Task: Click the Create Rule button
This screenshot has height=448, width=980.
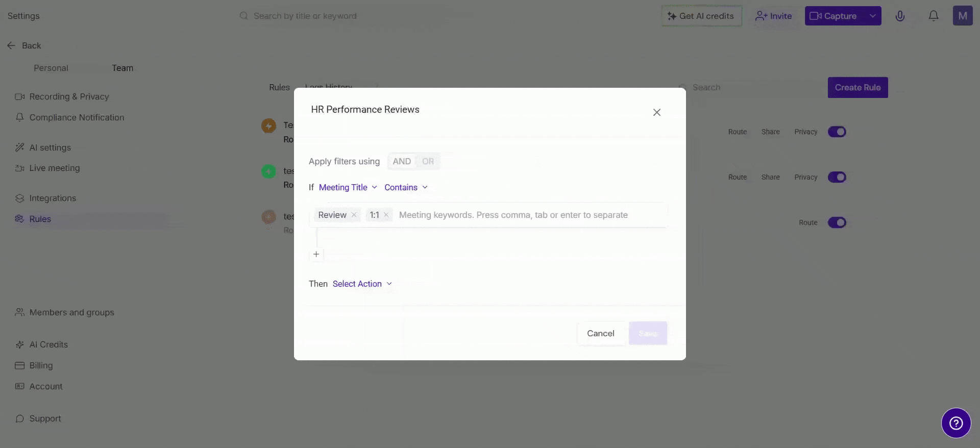Action: click(x=857, y=87)
